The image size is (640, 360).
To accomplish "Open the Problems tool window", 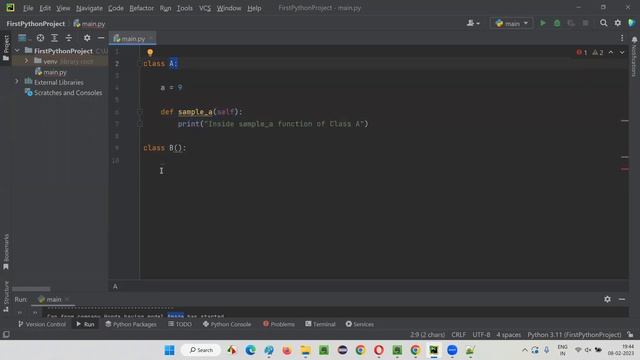I will (278, 324).
